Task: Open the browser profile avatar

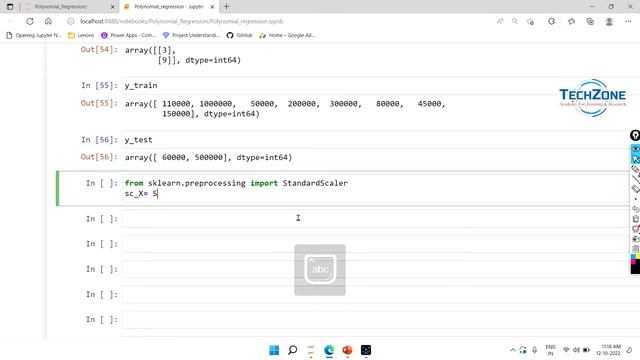Action: 609,21
